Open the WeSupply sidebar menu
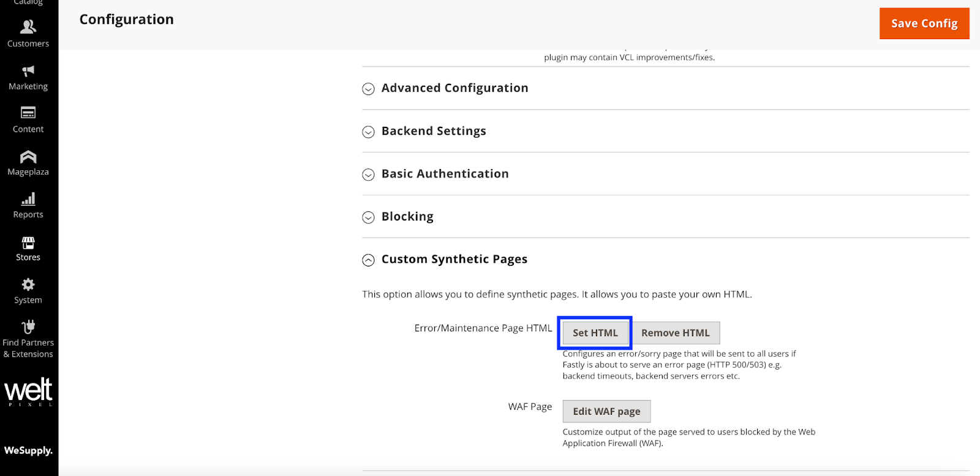The image size is (980, 476). click(28, 450)
